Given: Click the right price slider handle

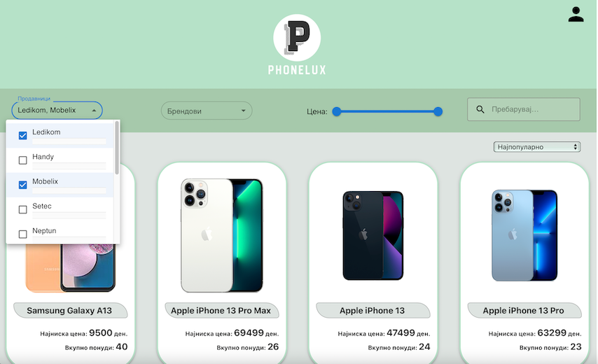Looking at the screenshot, I should (x=438, y=111).
